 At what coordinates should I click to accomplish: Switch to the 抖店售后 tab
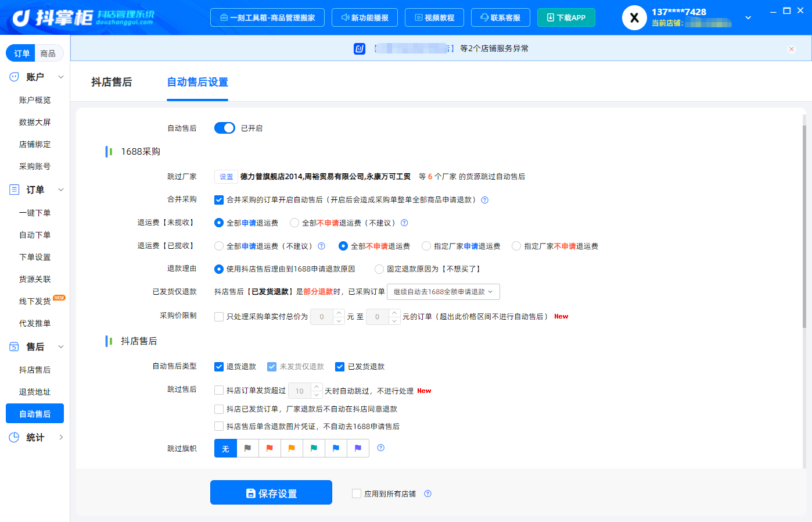coord(112,82)
